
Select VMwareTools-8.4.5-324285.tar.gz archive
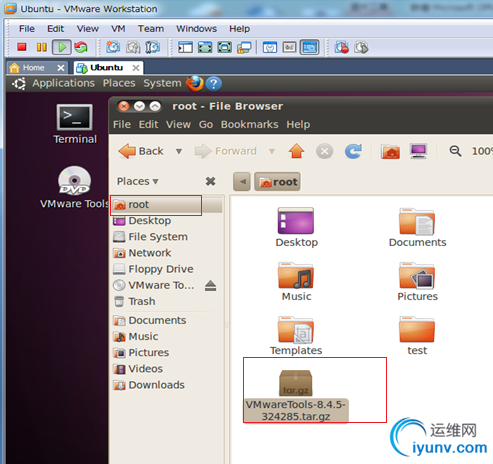tap(296, 396)
